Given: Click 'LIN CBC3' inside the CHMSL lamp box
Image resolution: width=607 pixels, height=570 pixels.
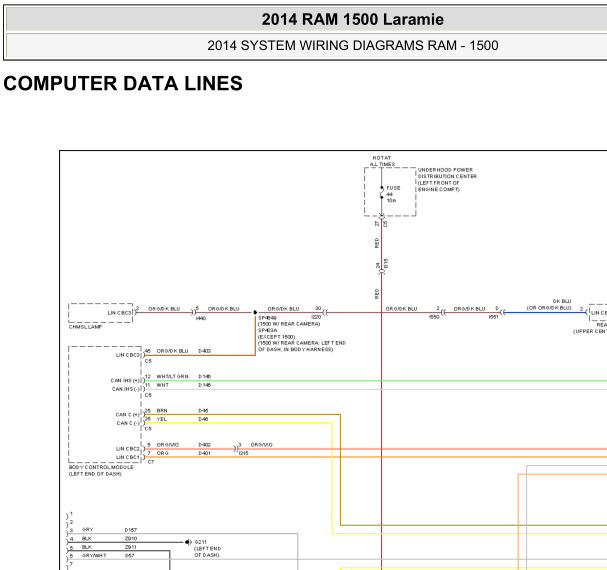Looking at the screenshot, I should (120, 313).
